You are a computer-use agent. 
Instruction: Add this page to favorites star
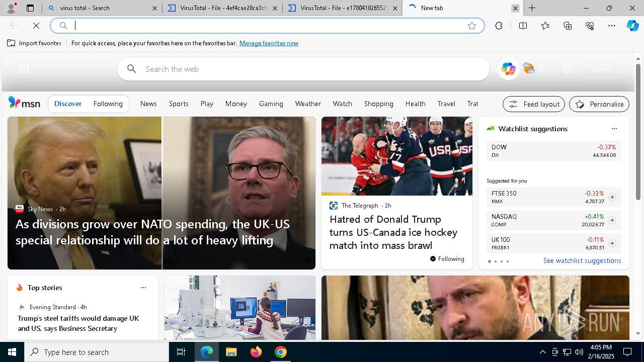tap(472, 26)
